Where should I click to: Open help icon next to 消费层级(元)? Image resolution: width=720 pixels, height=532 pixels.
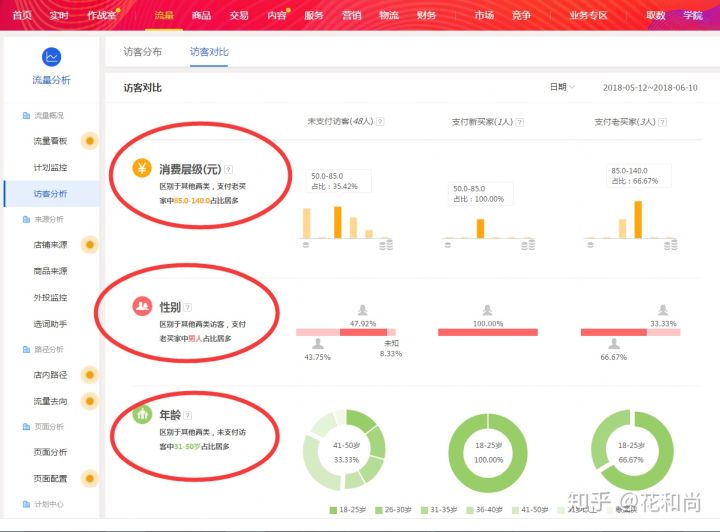[228, 169]
